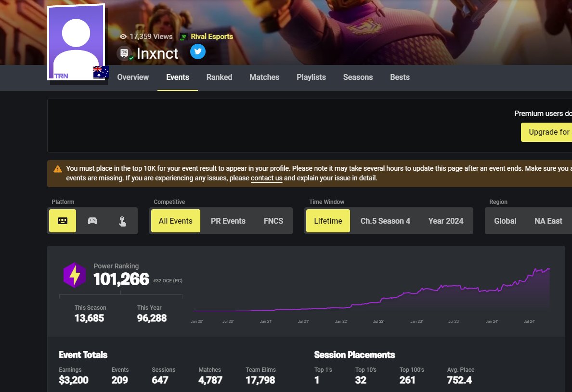Click the Power Ranking lightning icon

(75, 275)
